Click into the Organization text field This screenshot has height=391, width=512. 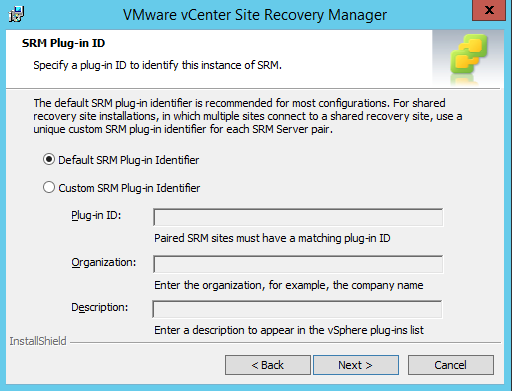click(x=298, y=264)
